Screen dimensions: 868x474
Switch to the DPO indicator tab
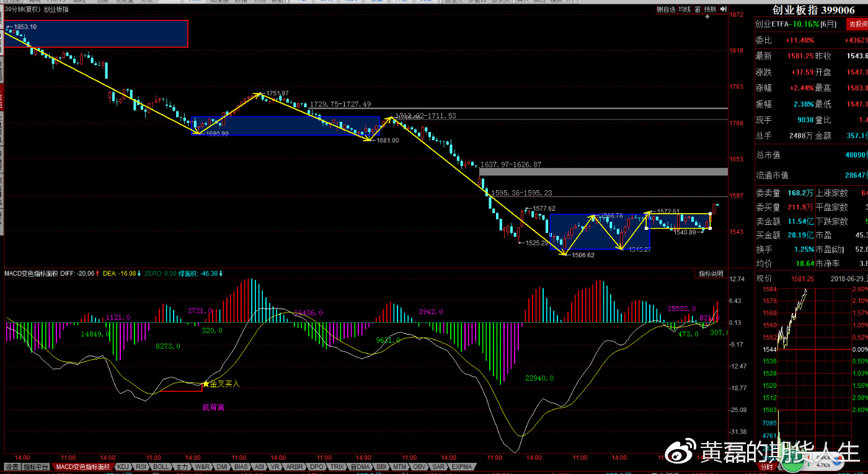pos(316,467)
